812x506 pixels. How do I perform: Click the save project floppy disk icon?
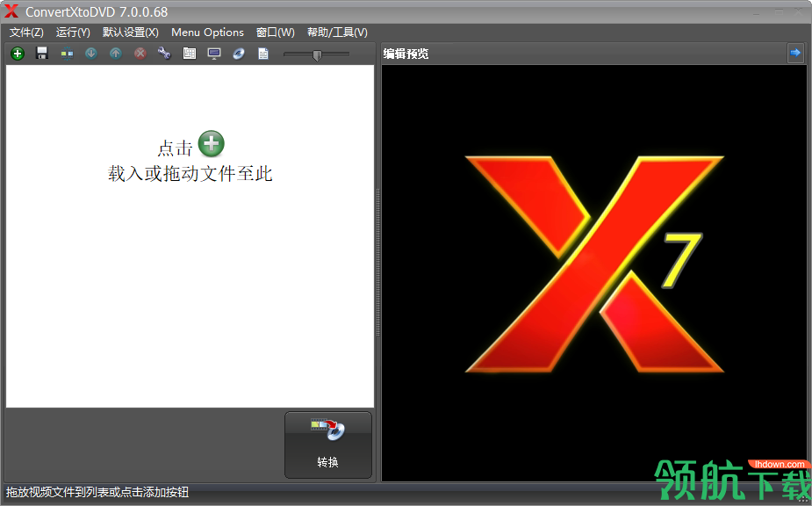click(42, 53)
